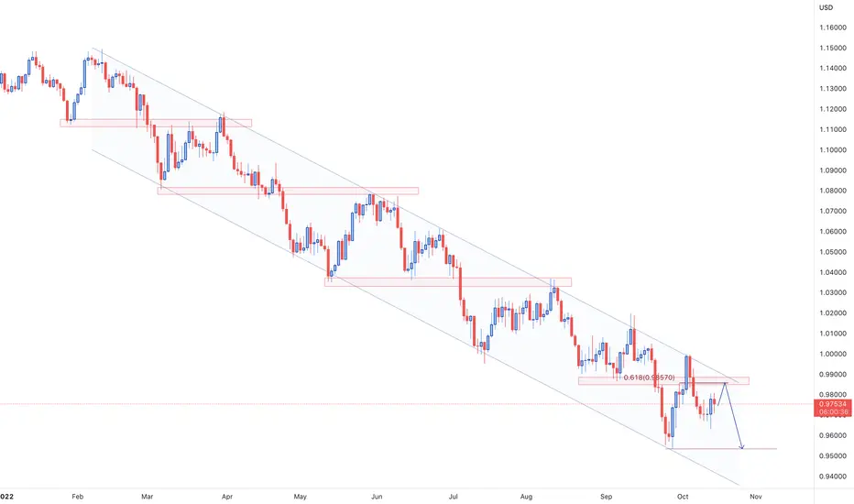Click the 1.00000 price axis label

tap(833, 354)
